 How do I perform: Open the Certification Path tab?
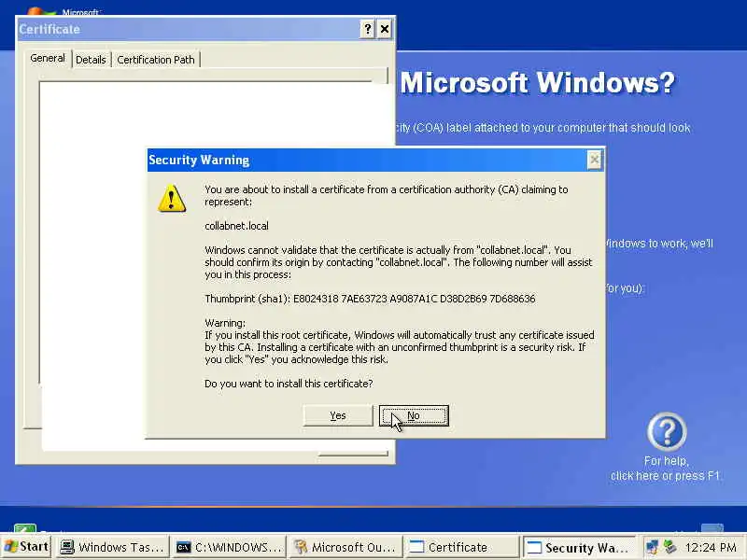[156, 60]
